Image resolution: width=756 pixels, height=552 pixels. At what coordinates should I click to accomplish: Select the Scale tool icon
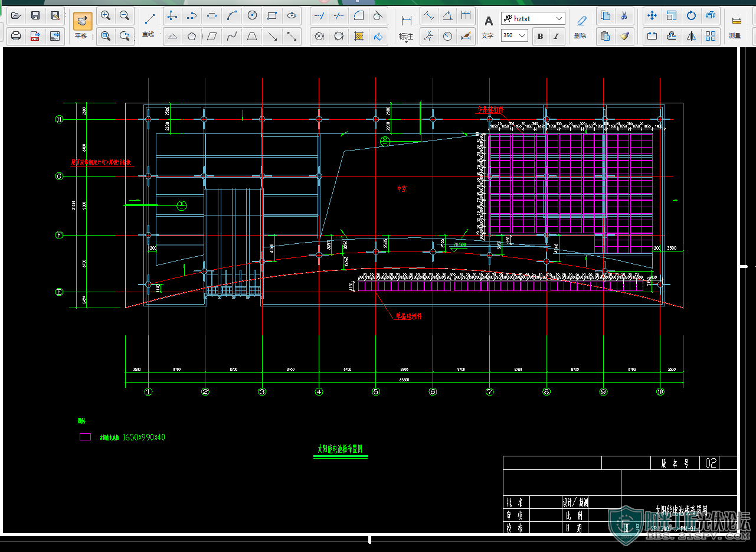pyautogui.click(x=672, y=16)
